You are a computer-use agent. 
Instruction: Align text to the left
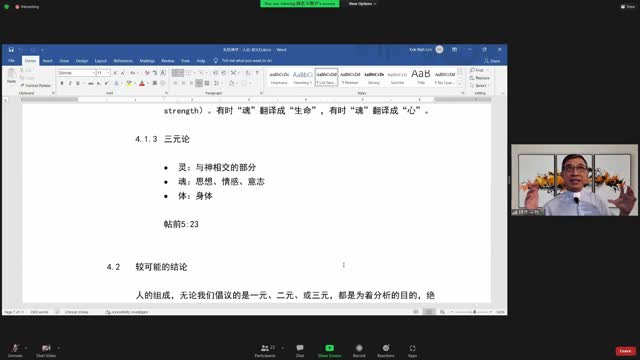click(176, 83)
